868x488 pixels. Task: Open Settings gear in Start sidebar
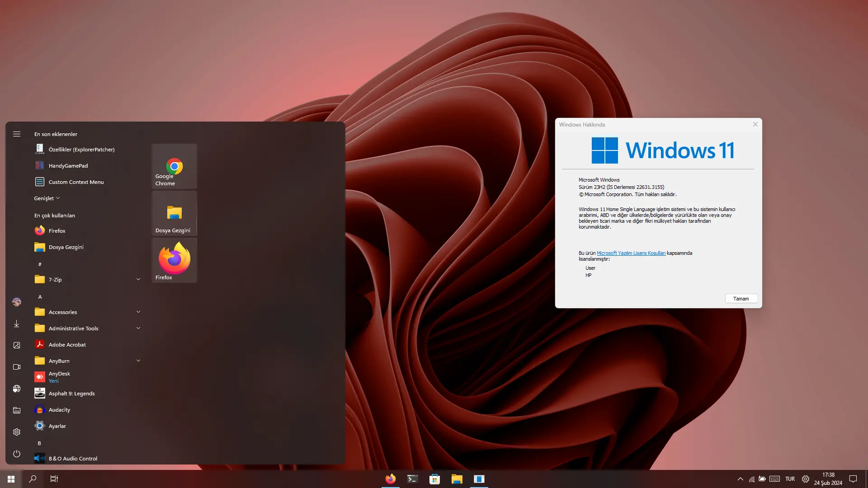[x=17, y=432]
